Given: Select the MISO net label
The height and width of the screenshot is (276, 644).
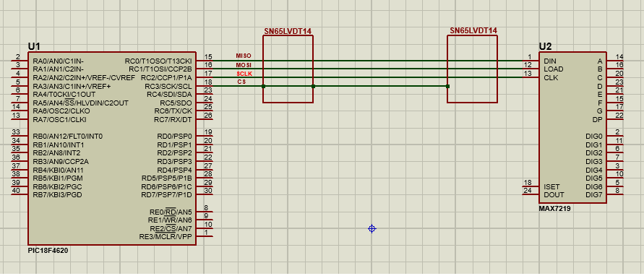Looking at the screenshot, I should click(243, 56).
